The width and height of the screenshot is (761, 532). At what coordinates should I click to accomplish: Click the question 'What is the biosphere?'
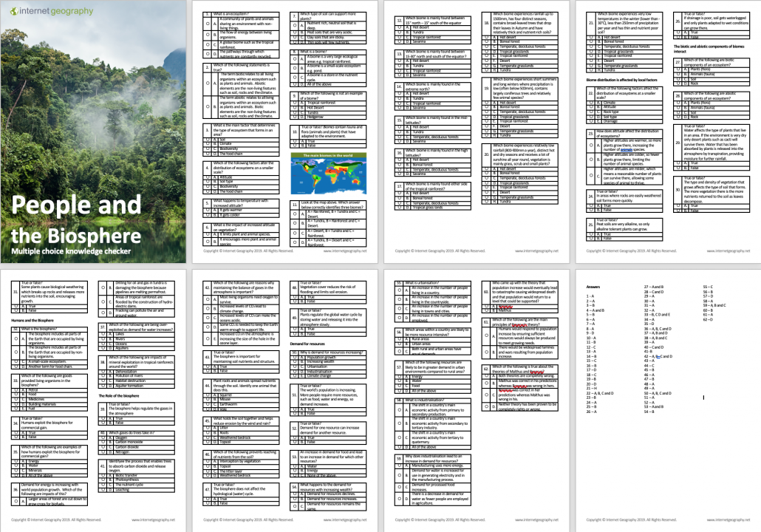[x=39, y=329]
